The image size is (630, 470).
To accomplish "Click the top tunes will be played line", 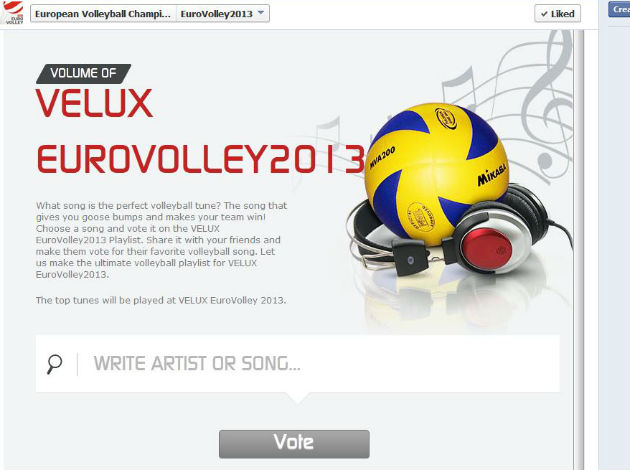I will point(161,300).
